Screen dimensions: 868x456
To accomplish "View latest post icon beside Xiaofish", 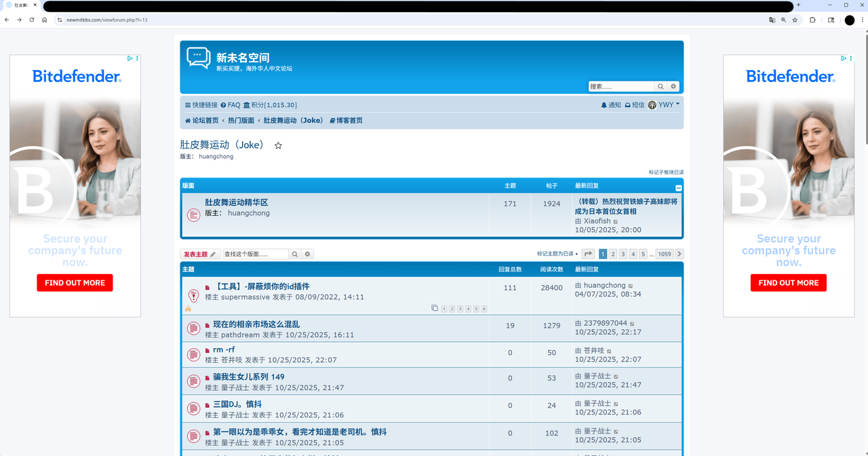I will (x=616, y=221).
